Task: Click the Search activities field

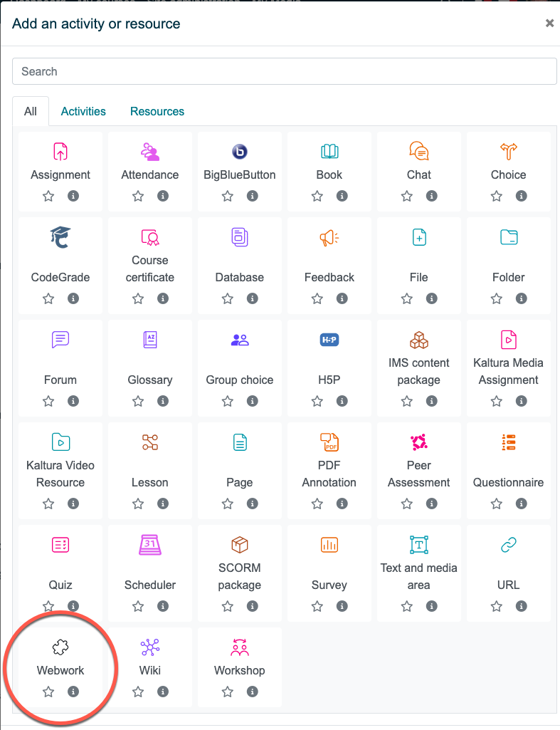Action: pyautogui.click(x=284, y=71)
